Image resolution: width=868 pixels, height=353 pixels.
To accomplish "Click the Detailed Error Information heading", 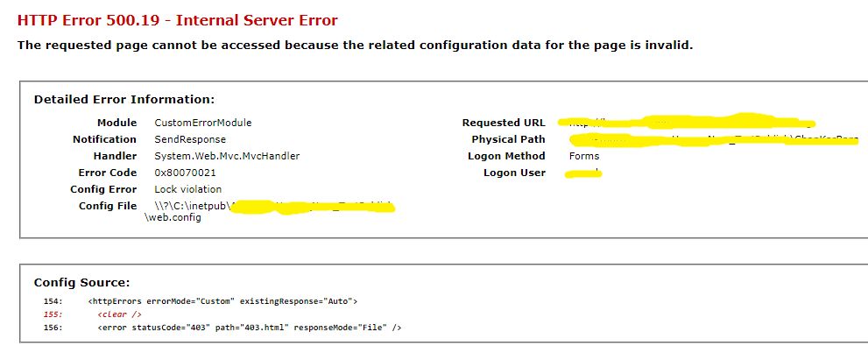I will 124,100.
